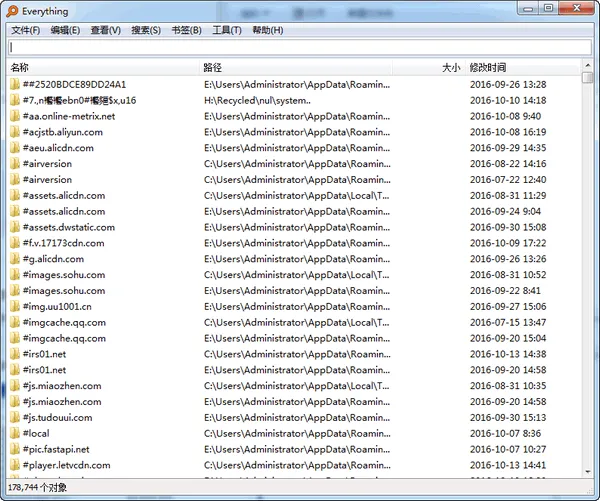Select #imgcache.qq.com dated 2016-09-20 15:04

click(64, 338)
